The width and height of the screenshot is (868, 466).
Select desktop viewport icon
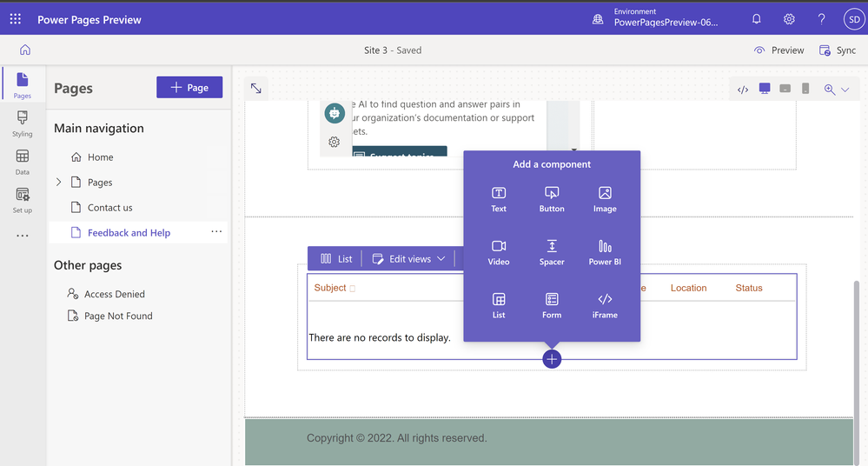765,89
